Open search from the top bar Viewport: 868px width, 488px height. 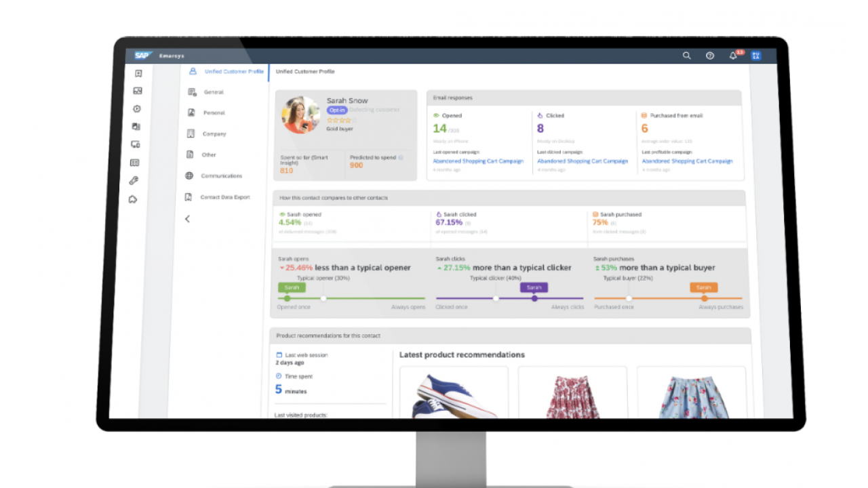coord(687,56)
